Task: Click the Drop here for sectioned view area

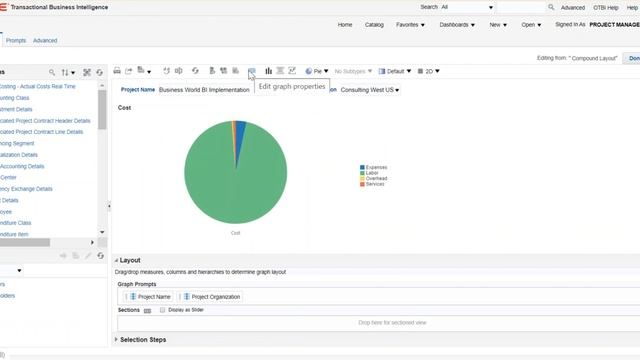Action: (x=379, y=323)
